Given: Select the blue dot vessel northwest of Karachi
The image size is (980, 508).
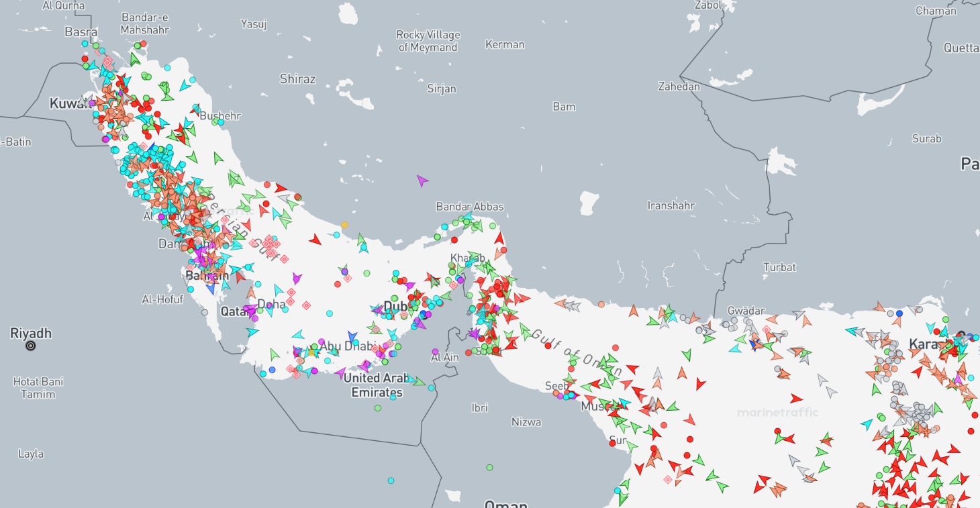Looking at the screenshot, I should [899, 313].
